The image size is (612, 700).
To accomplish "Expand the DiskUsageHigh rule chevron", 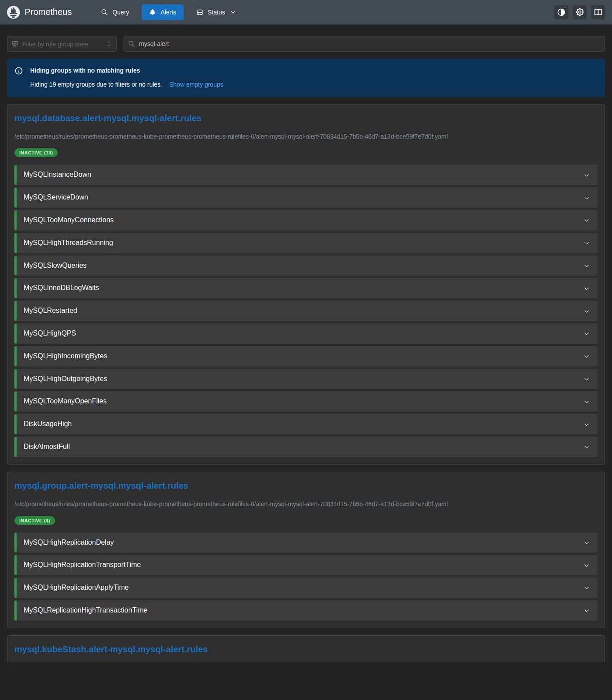I will coord(587,424).
